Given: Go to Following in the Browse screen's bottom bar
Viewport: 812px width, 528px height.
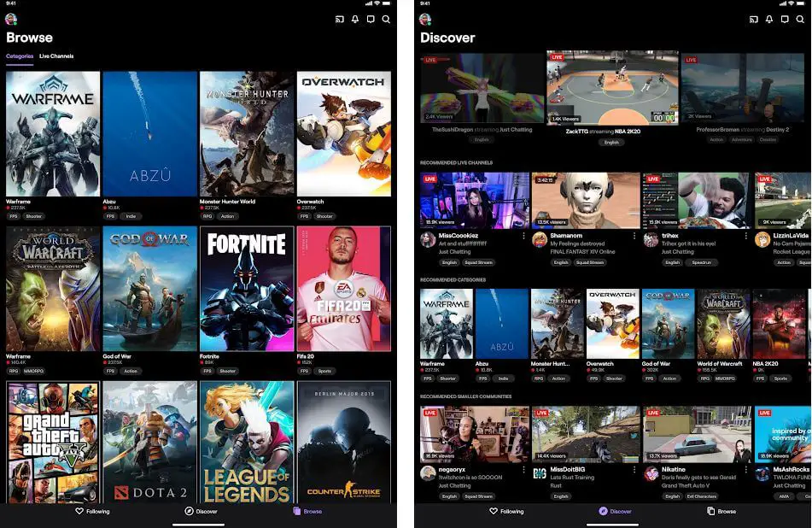Looking at the screenshot, I should coord(93,512).
